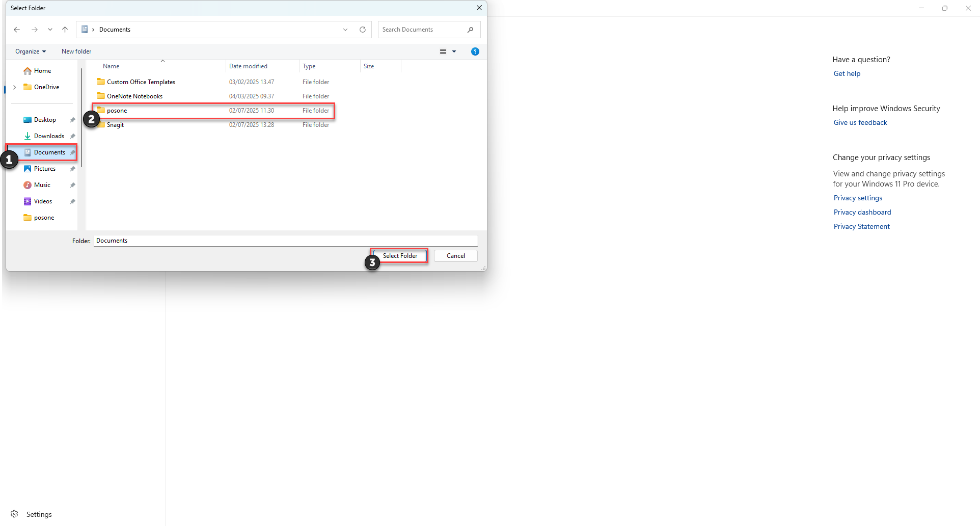Select the posone folder in the file list

(x=214, y=111)
